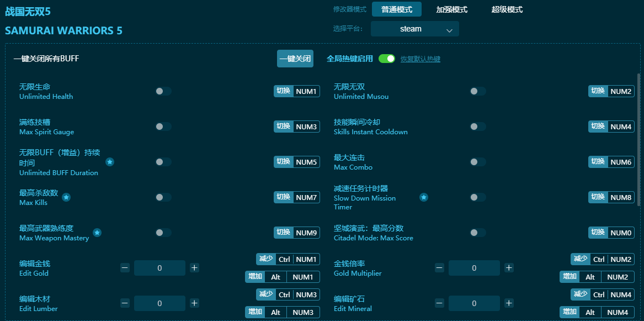
Task: Disable the global hotkey toggle
Action: [x=387, y=59]
